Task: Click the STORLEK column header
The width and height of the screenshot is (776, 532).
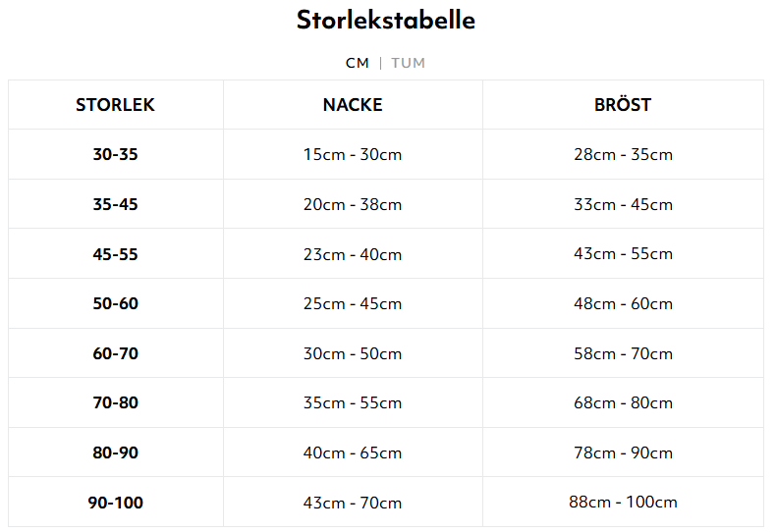Action: 115,105
